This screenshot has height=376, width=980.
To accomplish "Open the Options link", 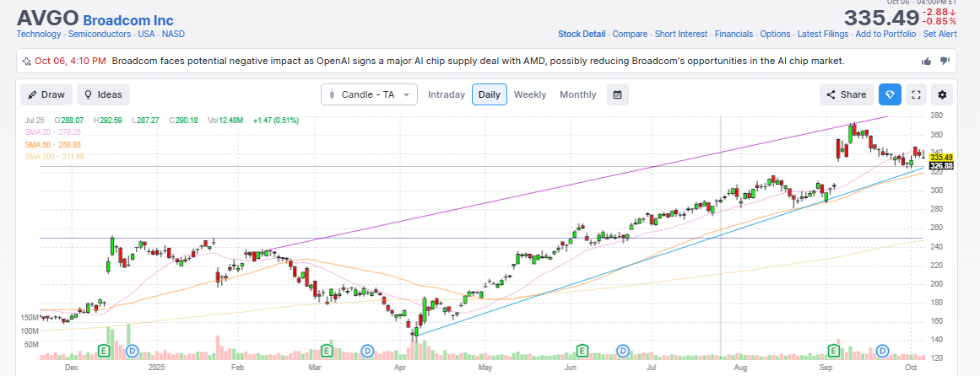I will tap(775, 35).
